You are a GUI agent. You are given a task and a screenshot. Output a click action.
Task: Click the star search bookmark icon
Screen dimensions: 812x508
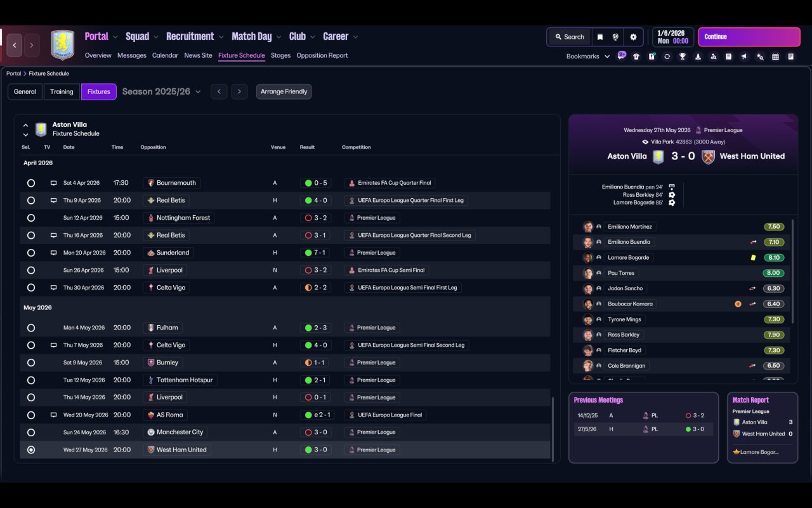[760, 57]
